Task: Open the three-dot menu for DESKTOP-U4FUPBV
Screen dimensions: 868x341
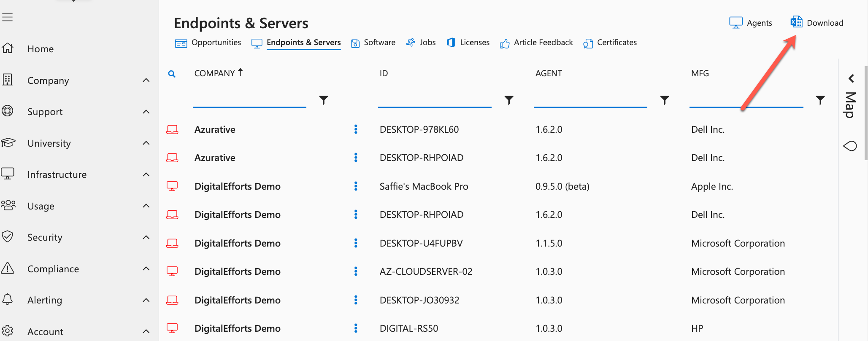Action: click(356, 243)
